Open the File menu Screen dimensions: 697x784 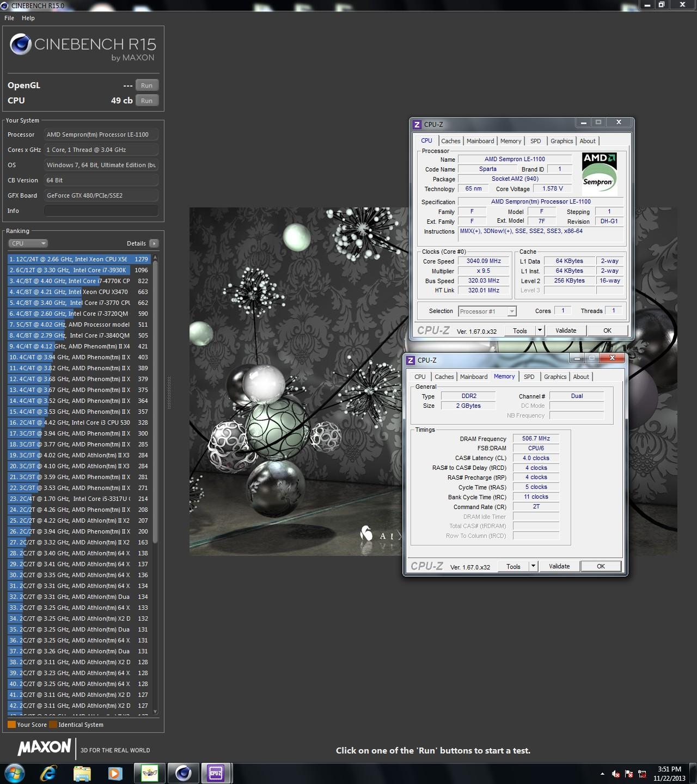pos(9,18)
